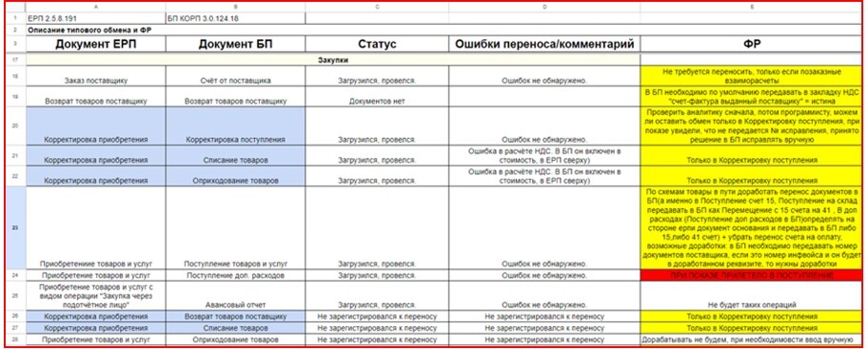Select "Только в Корректировку поступления" in row 26
This screenshot has width=868, height=349.
752,317
